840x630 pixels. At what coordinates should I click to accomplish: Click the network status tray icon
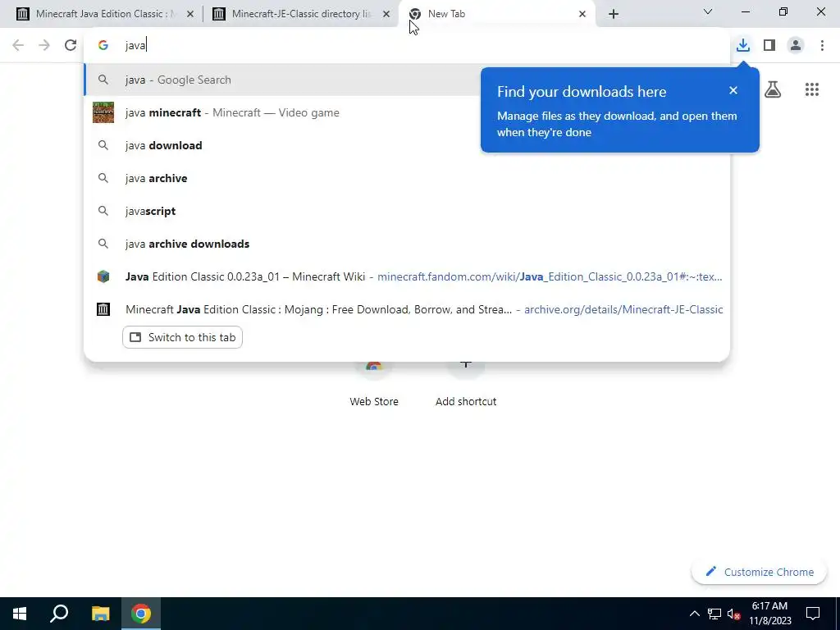[714, 614]
